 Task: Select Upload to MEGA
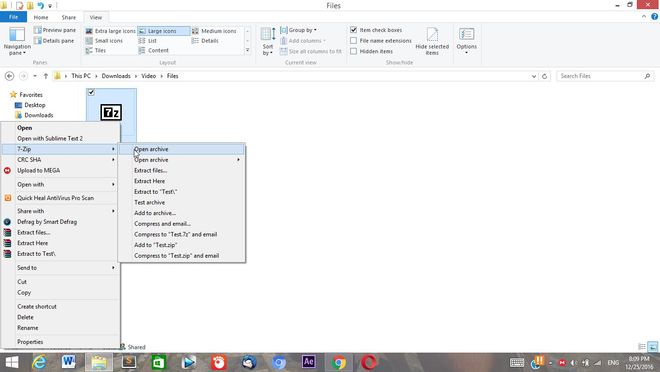[61, 170]
